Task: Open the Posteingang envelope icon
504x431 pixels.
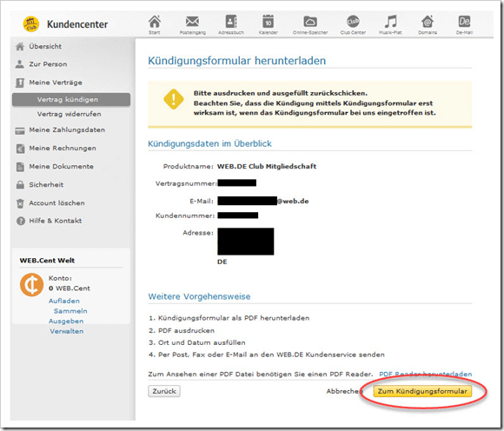Action: click(x=192, y=22)
